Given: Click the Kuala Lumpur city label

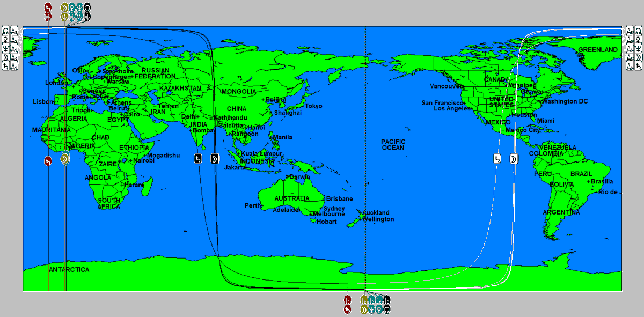Looking at the screenshot, I should click(x=261, y=153).
